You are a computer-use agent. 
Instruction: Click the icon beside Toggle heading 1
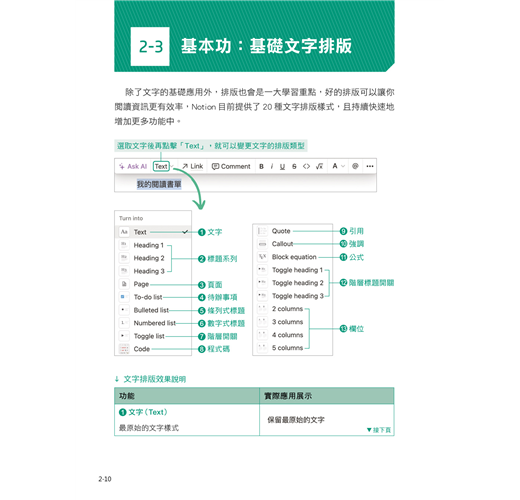262,270
